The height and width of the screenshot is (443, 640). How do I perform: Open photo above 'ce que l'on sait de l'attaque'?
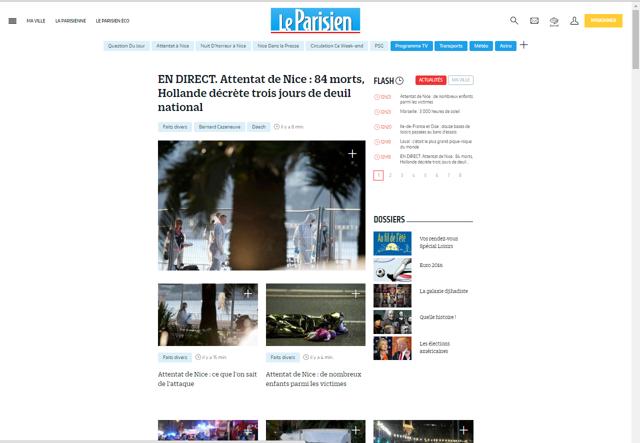tap(208, 315)
